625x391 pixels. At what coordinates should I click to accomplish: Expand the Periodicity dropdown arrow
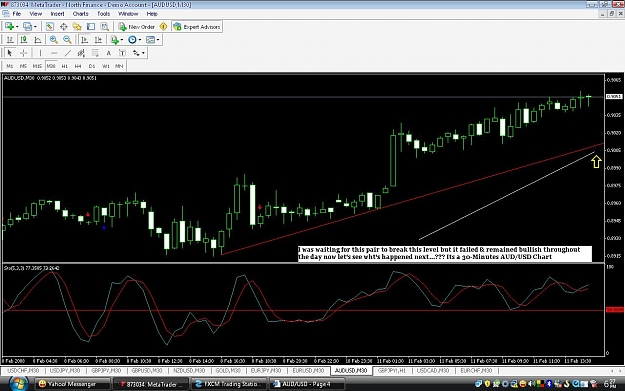pyautogui.click(x=140, y=40)
